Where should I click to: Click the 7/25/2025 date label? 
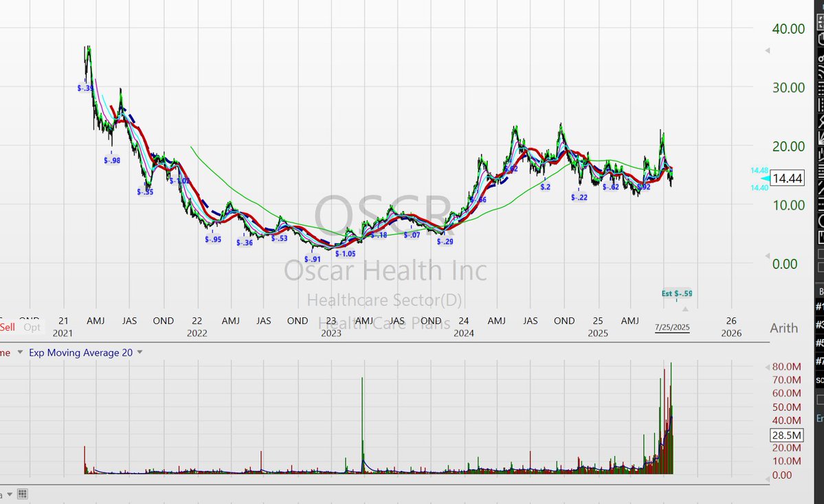click(672, 327)
